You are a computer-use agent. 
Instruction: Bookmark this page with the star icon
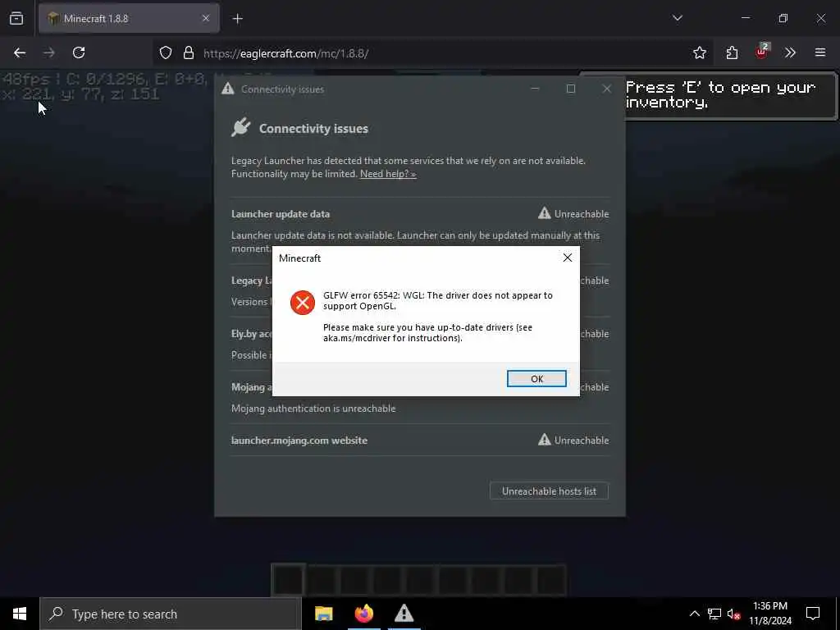click(x=699, y=52)
